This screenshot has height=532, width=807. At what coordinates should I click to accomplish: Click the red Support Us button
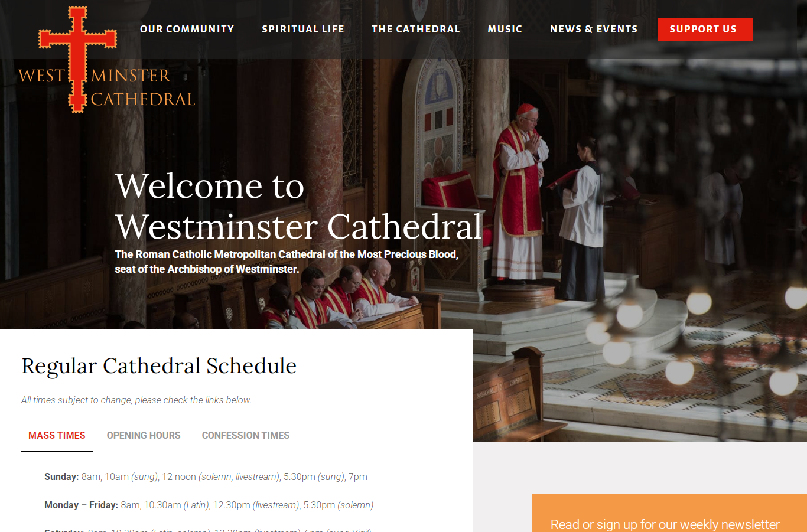pos(705,30)
